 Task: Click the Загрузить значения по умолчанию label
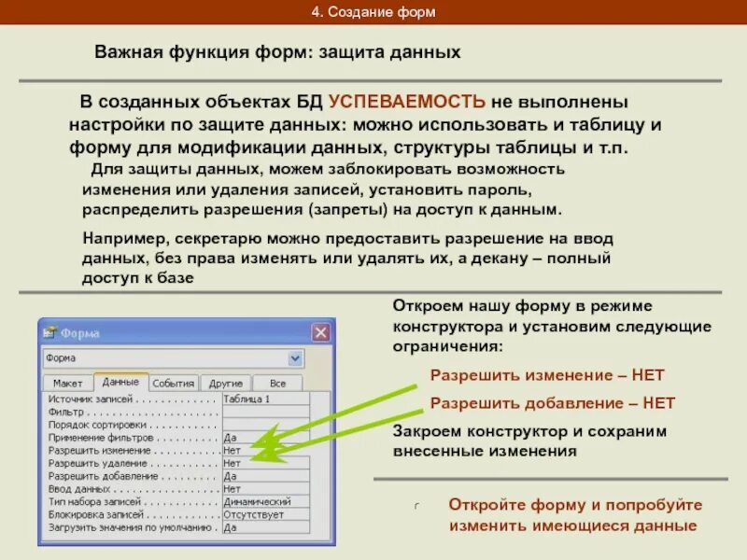tap(130, 527)
